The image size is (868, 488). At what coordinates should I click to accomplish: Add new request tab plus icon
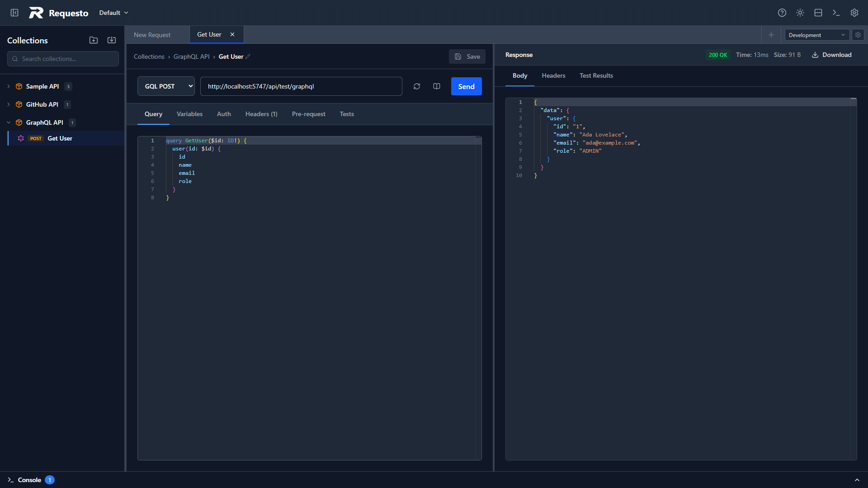pos(771,35)
